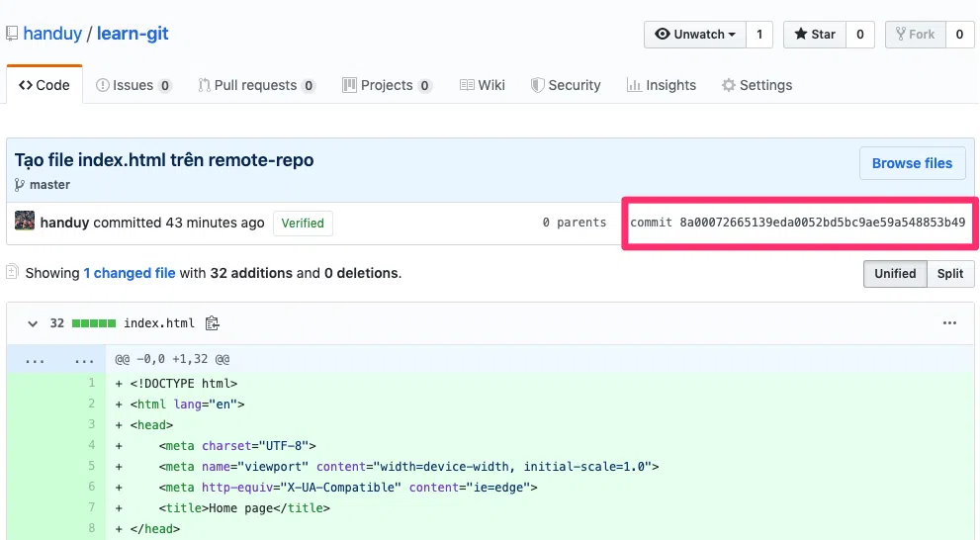Click the master branch label
This screenshot has width=980, height=540.
pos(50,185)
